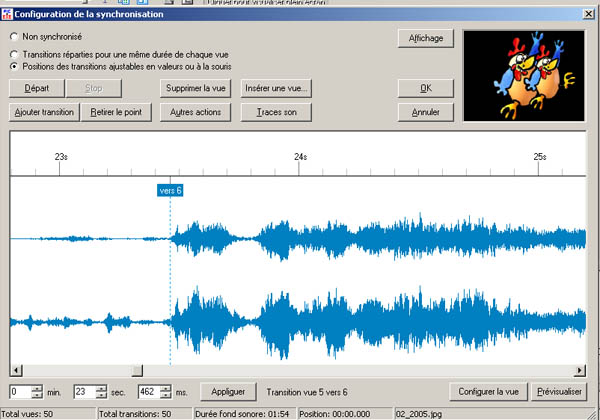Click the minutes input field
This screenshot has width=600, height=420.
click(x=21, y=392)
